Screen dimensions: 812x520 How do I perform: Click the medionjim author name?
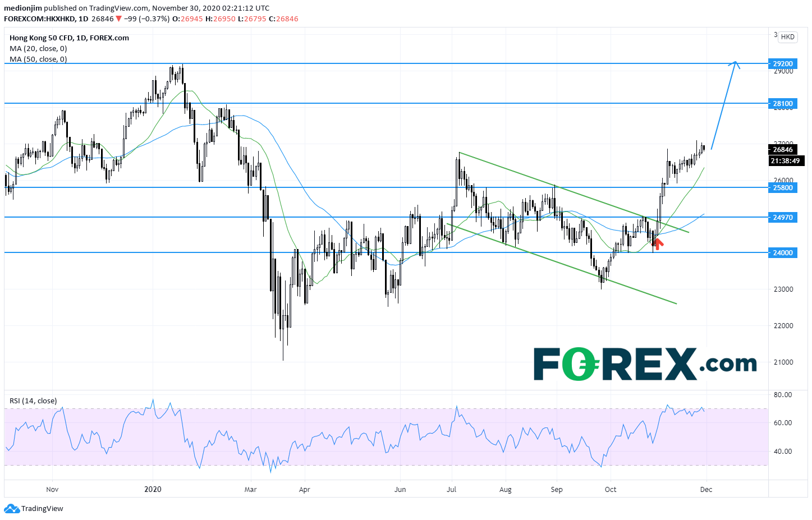click(23, 8)
